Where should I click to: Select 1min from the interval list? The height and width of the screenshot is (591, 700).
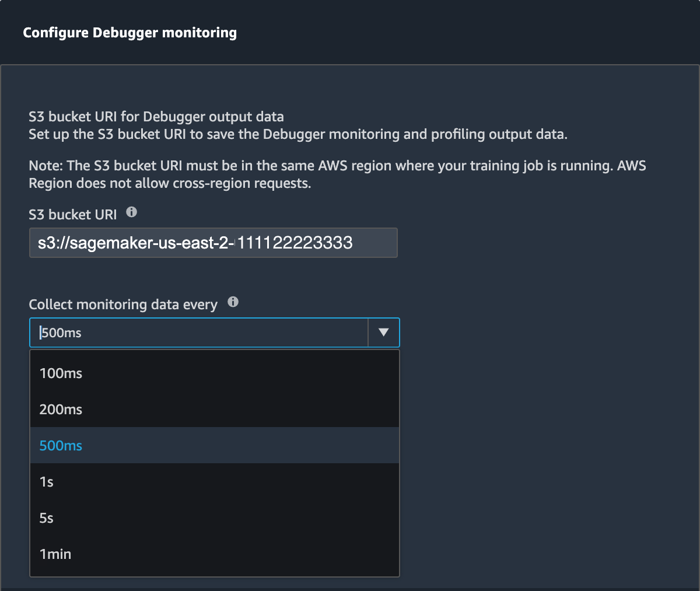[x=55, y=554]
